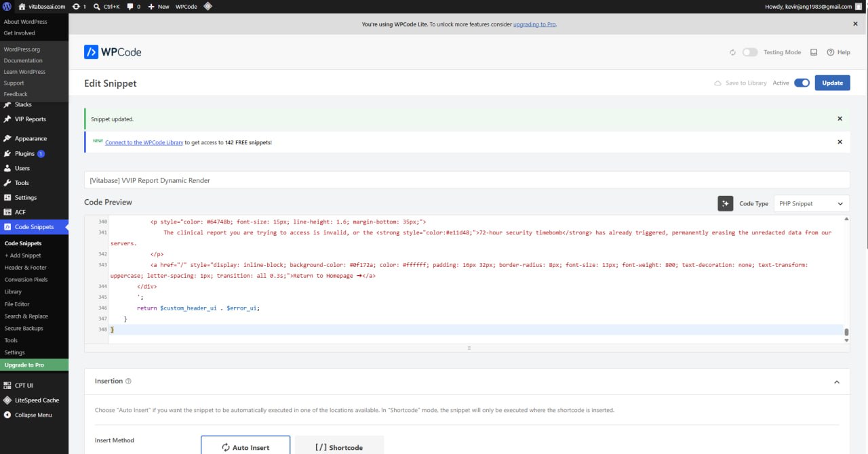The image size is (868, 454).
Task: Open pending updates icon in admin bar
Action: pyautogui.click(x=79, y=6)
